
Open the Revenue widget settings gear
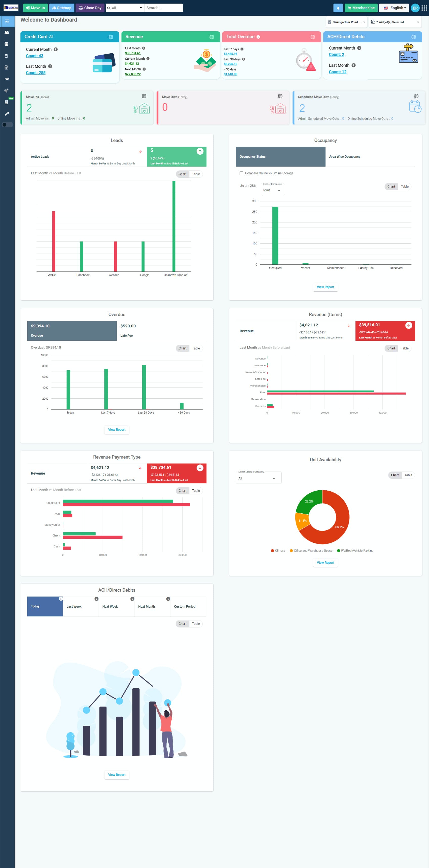212,37
